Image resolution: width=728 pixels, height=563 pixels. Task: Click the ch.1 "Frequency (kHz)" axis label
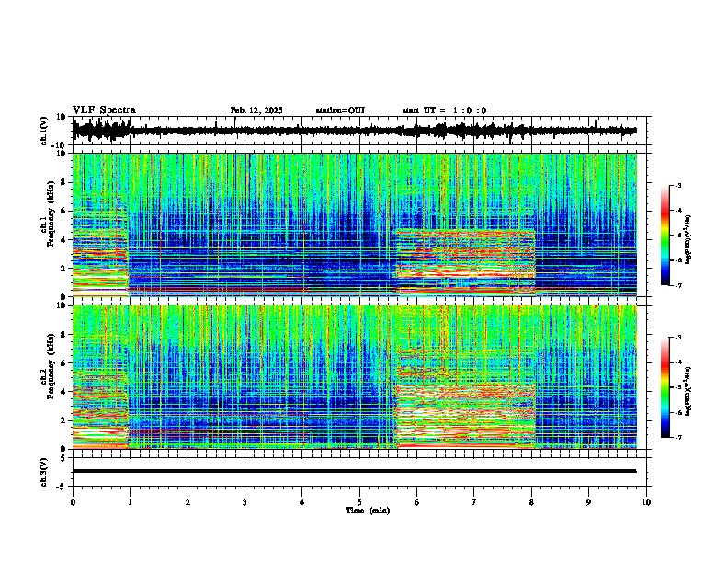(x=51, y=214)
